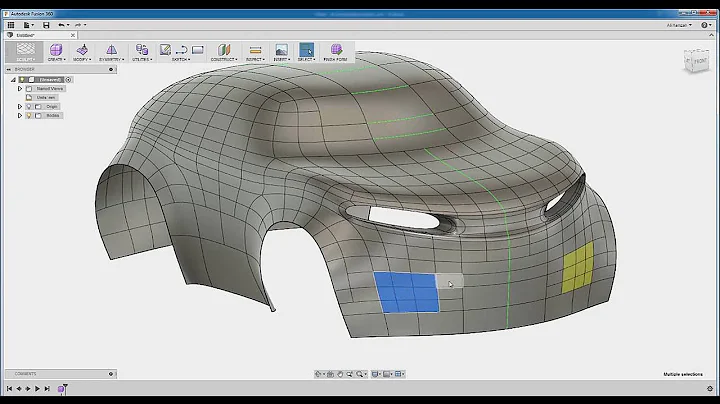Open the Create dropdown menu
Viewport: 720px width, 404px height.
[57, 60]
